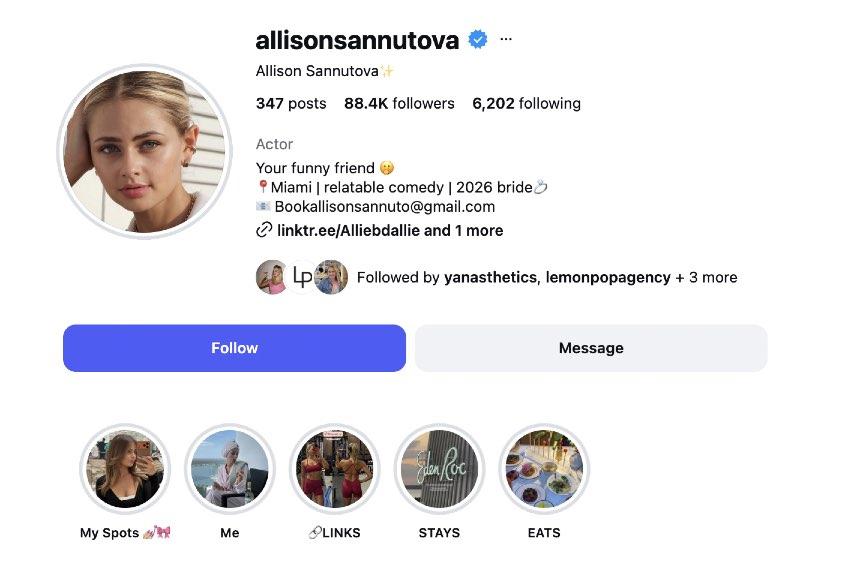Screen dimensions: 857x565
Task: Open the three-dot options menu
Action: click(x=506, y=39)
